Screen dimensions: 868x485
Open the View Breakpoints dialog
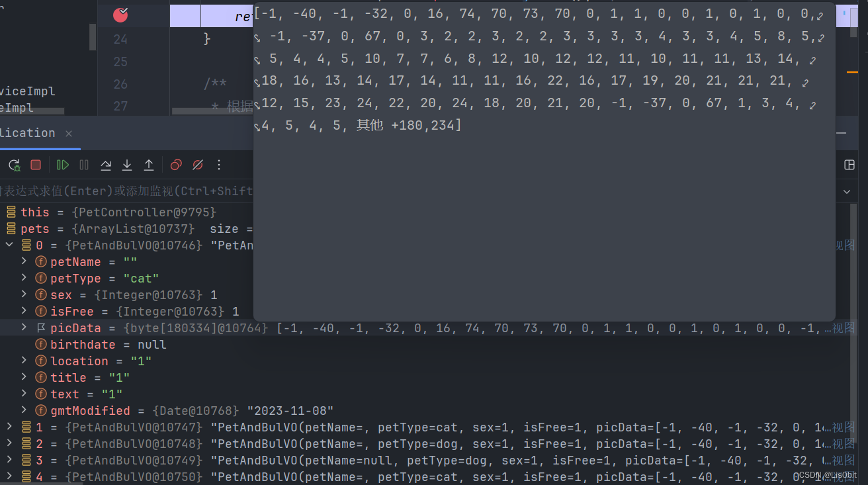click(176, 165)
